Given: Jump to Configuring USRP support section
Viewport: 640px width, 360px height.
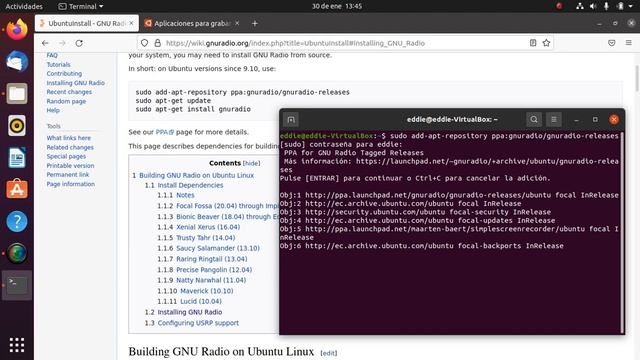Looking at the screenshot, I should (x=198, y=323).
